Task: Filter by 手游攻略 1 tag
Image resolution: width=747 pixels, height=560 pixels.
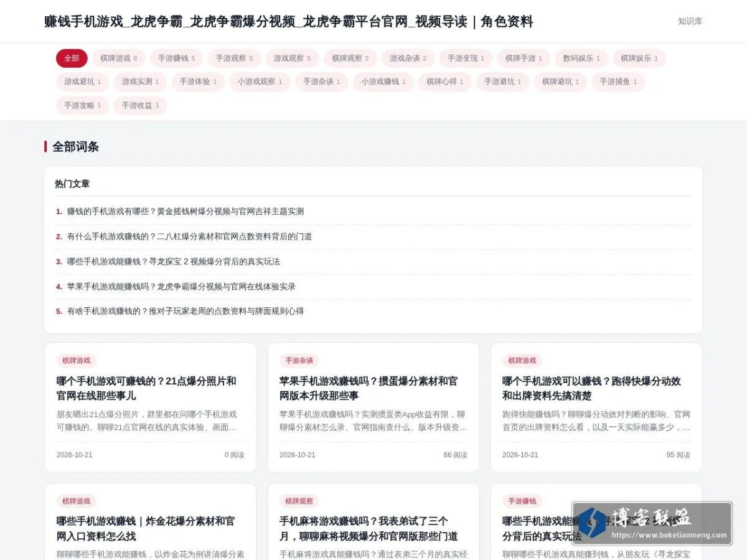Action: 82,105
